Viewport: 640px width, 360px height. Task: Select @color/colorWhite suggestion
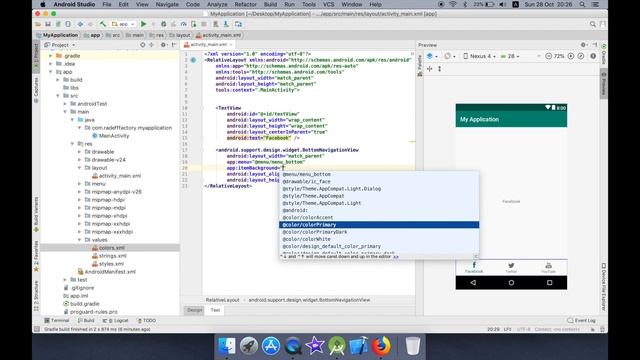pyautogui.click(x=379, y=239)
